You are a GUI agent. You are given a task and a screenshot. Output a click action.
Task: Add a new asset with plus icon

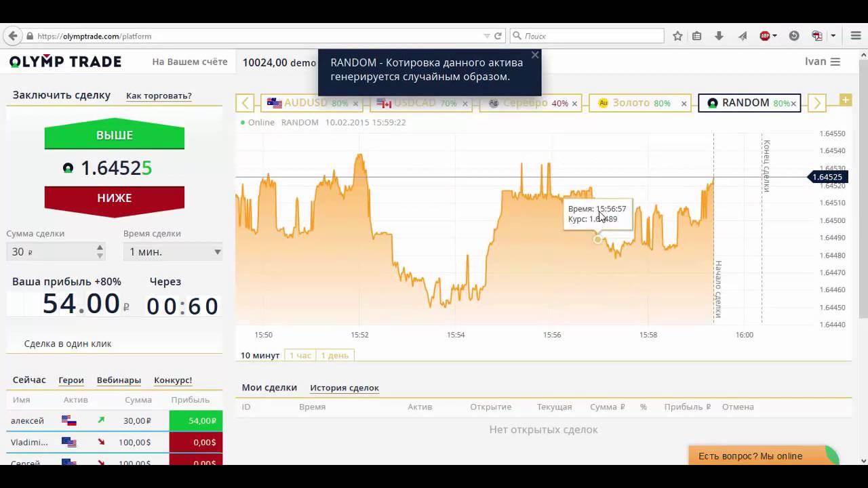[846, 100]
